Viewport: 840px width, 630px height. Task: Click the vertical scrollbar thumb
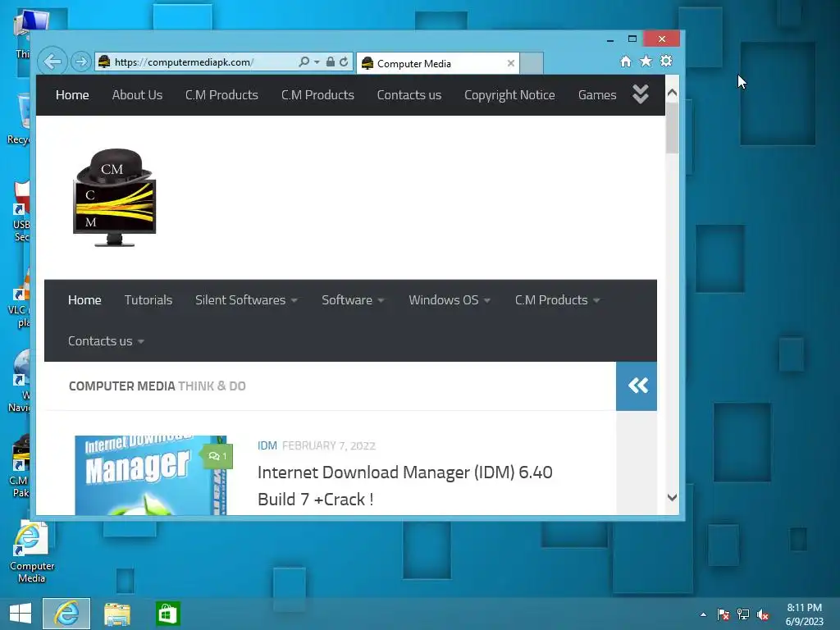click(x=672, y=127)
